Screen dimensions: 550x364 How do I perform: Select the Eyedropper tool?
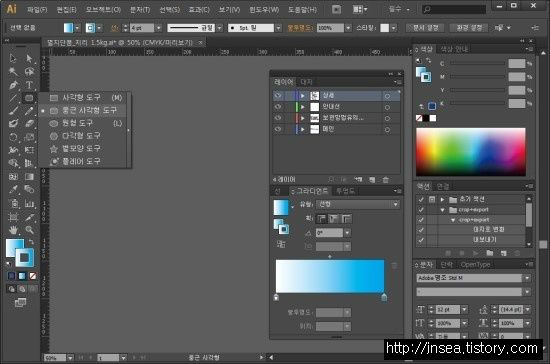pyautogui.click(x=13, y=190)
